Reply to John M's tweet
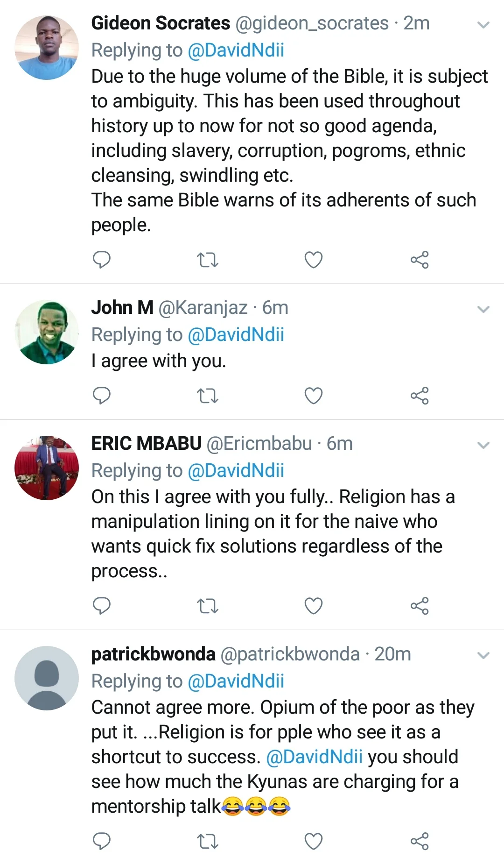The image size is (504, 865). pos(102,396)
